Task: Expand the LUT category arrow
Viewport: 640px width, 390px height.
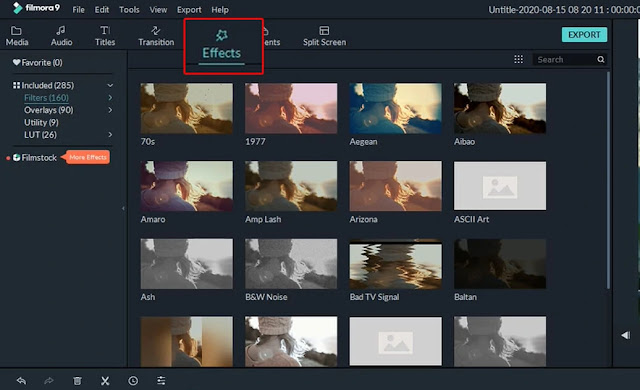Action: [110, 134]
